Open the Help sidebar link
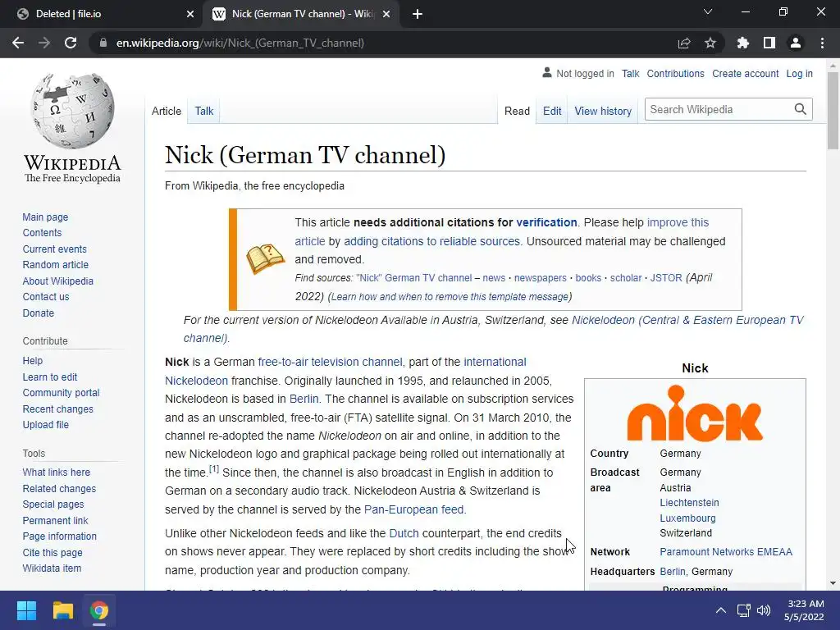This screenshot has height=630, width=840. 32,361
